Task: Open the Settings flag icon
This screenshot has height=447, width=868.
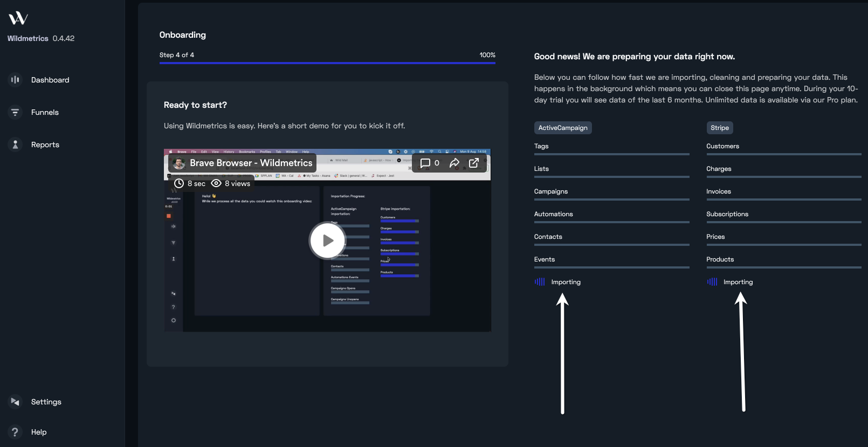Action: [15, 402]
